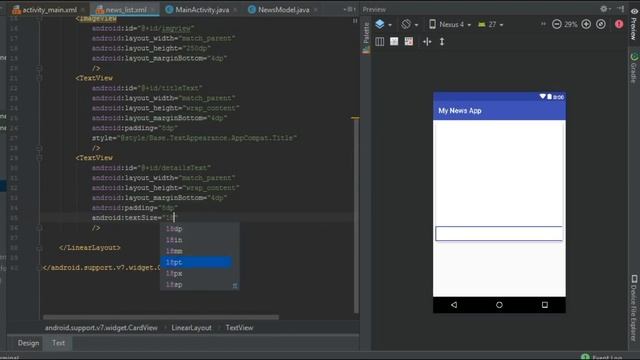Collapse the first TextView tag fold marker
The image size is (640, 360).
point(39,78)
